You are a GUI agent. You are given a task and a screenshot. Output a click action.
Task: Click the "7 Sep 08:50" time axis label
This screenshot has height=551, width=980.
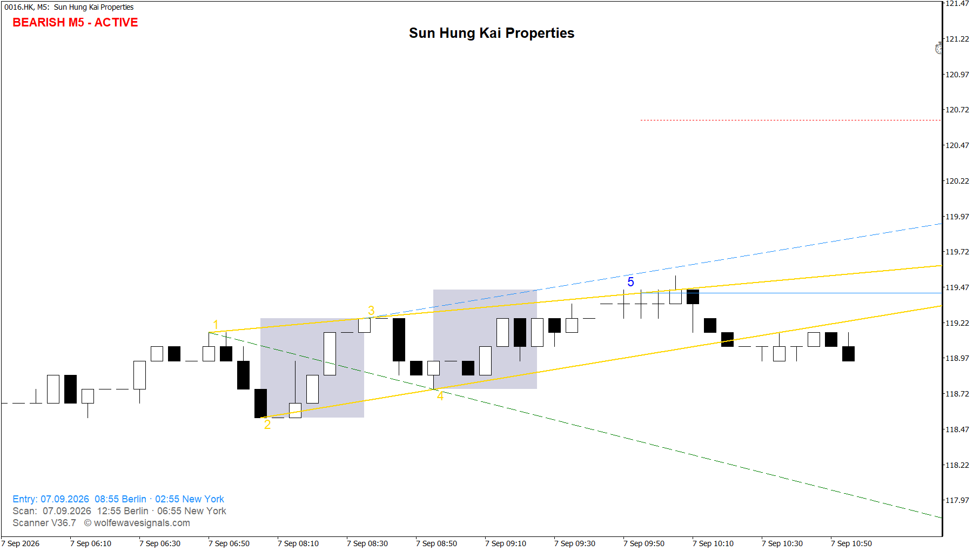pyautogui.click(x=437, y=543)
